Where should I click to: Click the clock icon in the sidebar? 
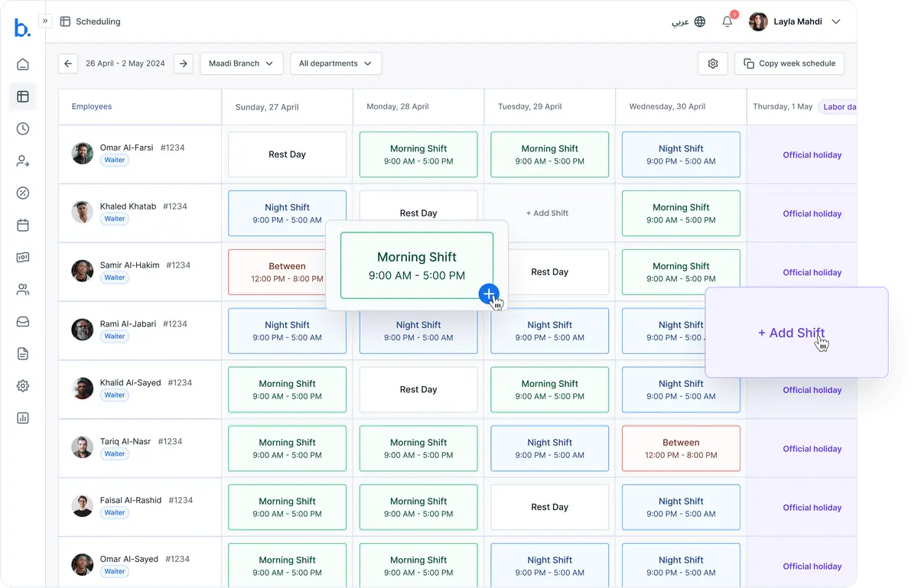[x=23, y=128]
